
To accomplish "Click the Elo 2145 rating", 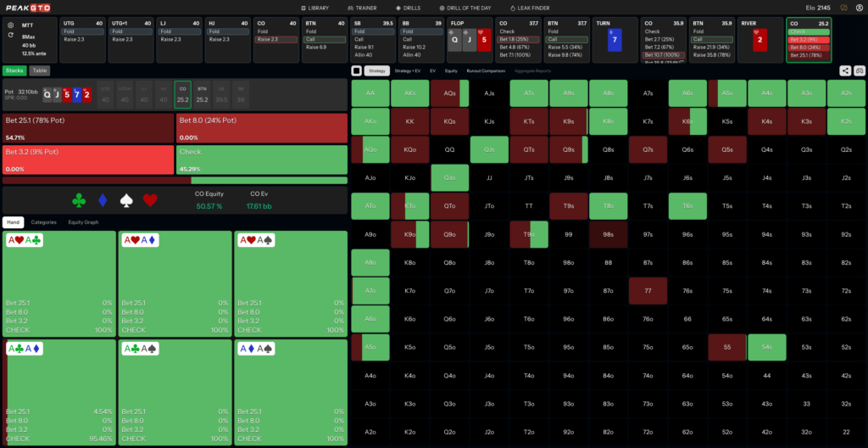I will 820,8.
